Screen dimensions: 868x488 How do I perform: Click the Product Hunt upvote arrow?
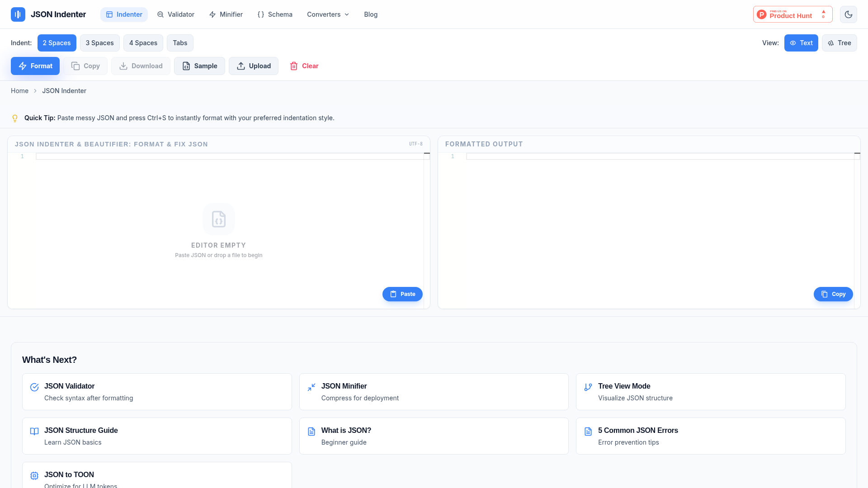824,12
